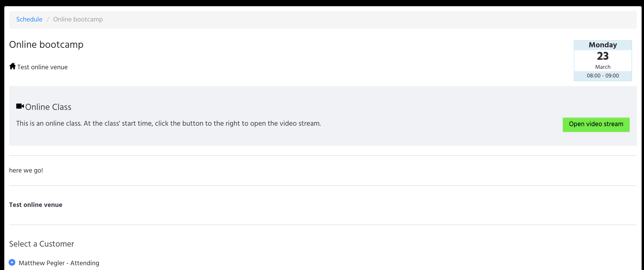The height and width of the screenshot is (270, 644).
Task: Click the 08:00 - 09:00 time label
Action: click(602, 76)
